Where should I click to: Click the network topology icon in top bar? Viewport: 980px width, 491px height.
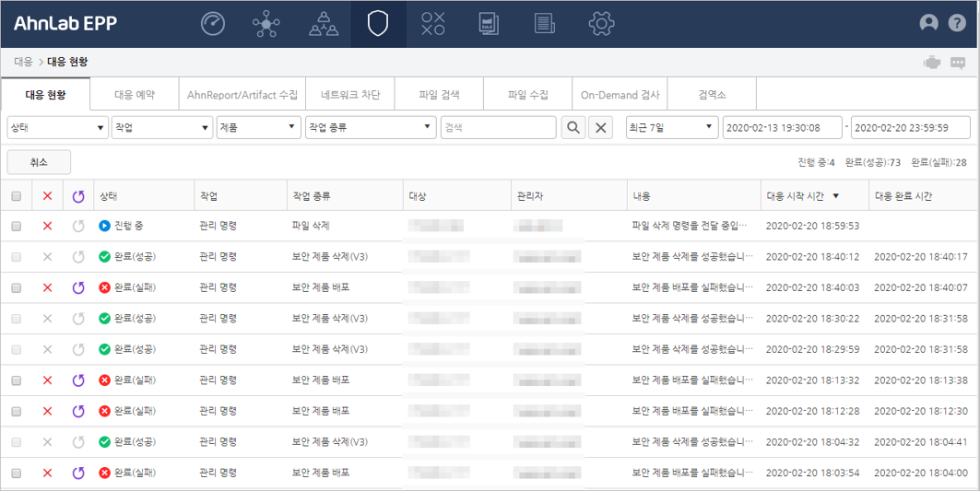click(x=266, y=24)
